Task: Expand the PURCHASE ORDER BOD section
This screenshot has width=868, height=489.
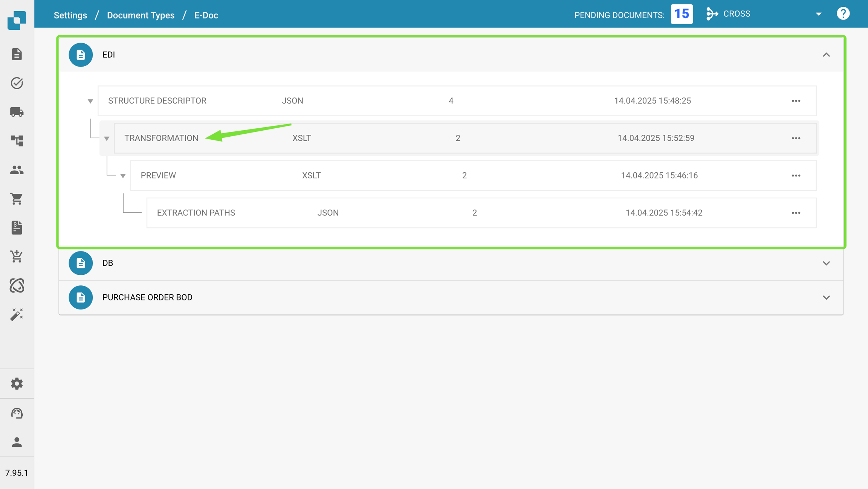Action: point(826,297)
